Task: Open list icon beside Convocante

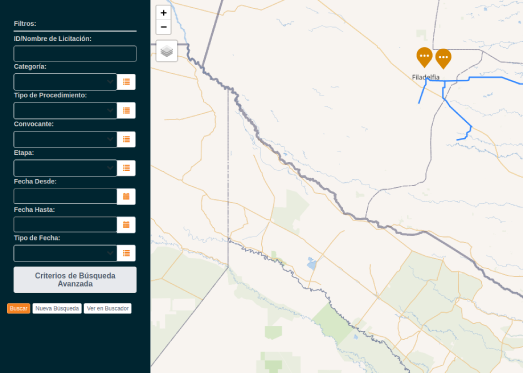Action: point(126,139)
